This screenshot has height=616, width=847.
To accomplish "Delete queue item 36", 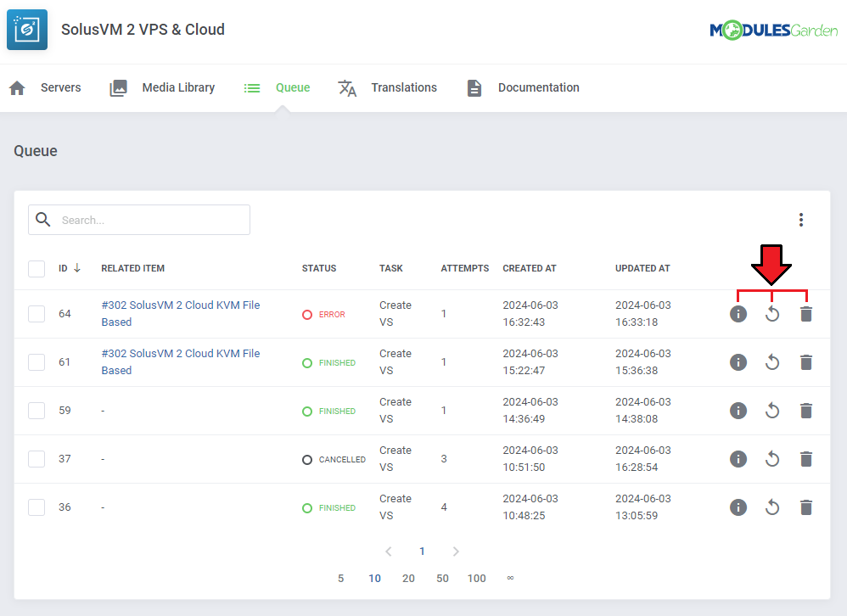I will tap(806, 507).
